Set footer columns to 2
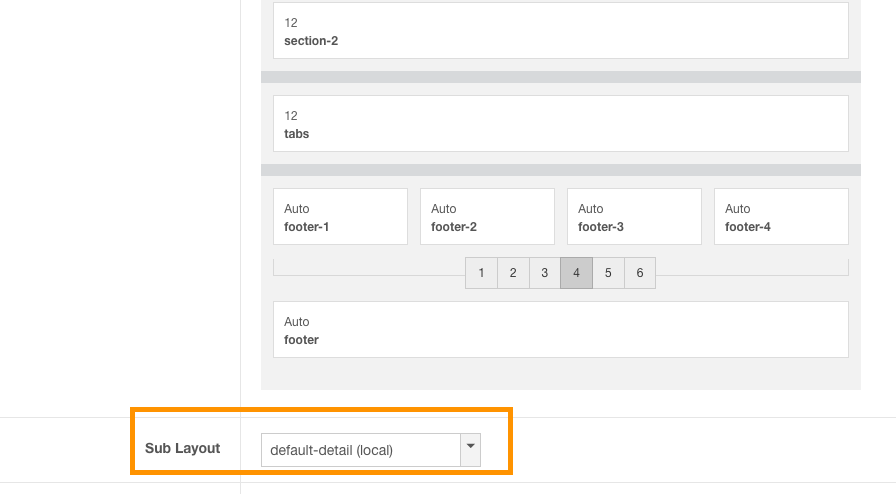The image size is (896, 494). click(x=513, y=273)
